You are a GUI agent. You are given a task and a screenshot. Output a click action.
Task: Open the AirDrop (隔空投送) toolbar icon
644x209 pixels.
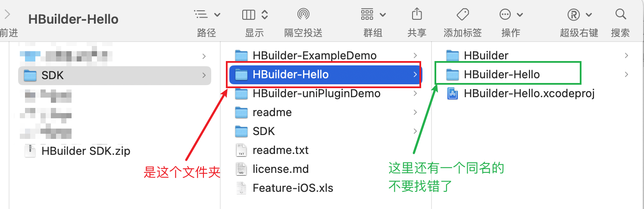tap(303, 15)
